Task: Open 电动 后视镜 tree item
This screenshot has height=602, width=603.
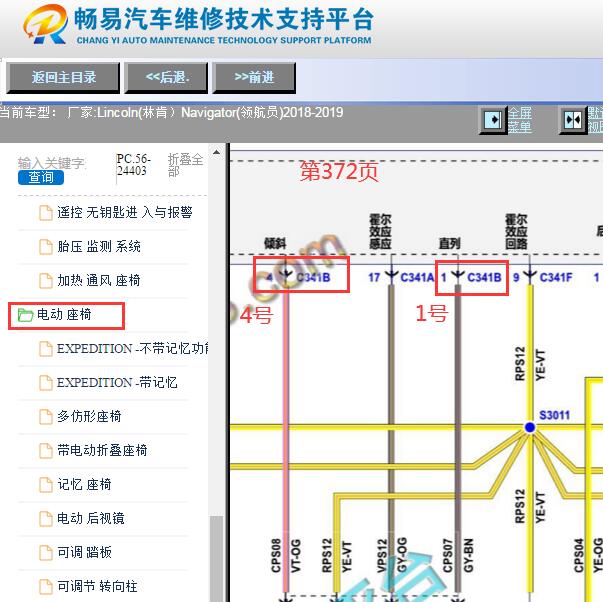Action: [x=91, y=518]
